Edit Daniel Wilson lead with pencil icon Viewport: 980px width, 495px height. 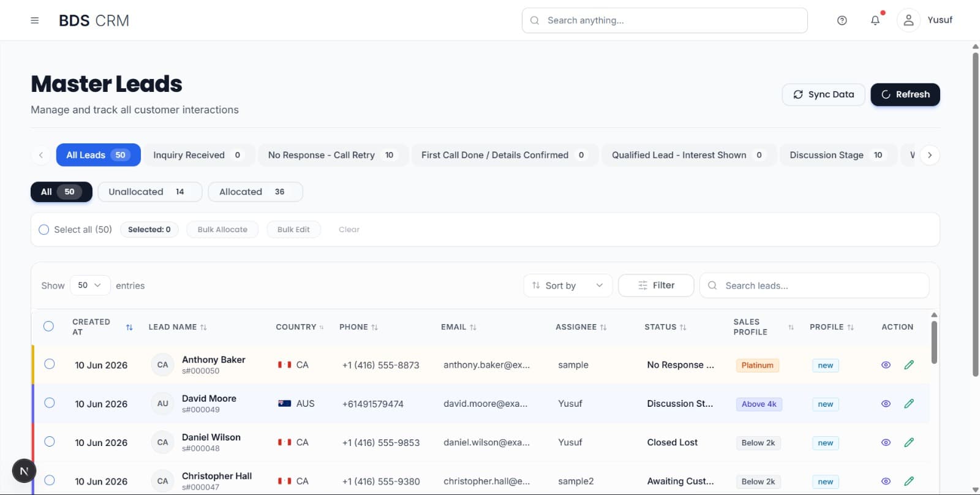click(x=909, y=442)
